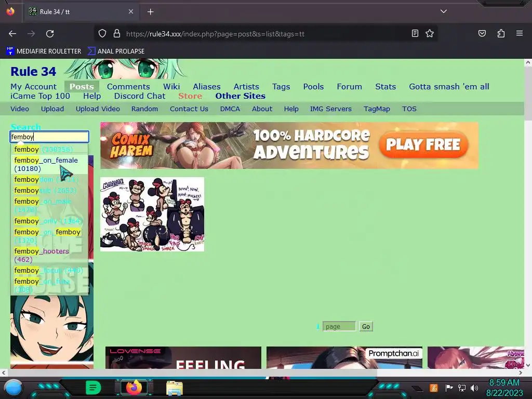Click the Firefox icon in the taskbar

tap(134, 388)
